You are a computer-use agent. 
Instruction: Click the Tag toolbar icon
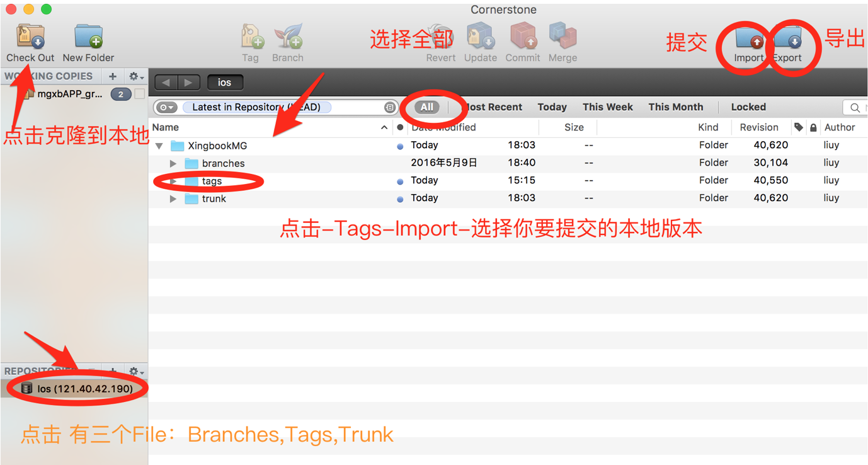[251, 37]
